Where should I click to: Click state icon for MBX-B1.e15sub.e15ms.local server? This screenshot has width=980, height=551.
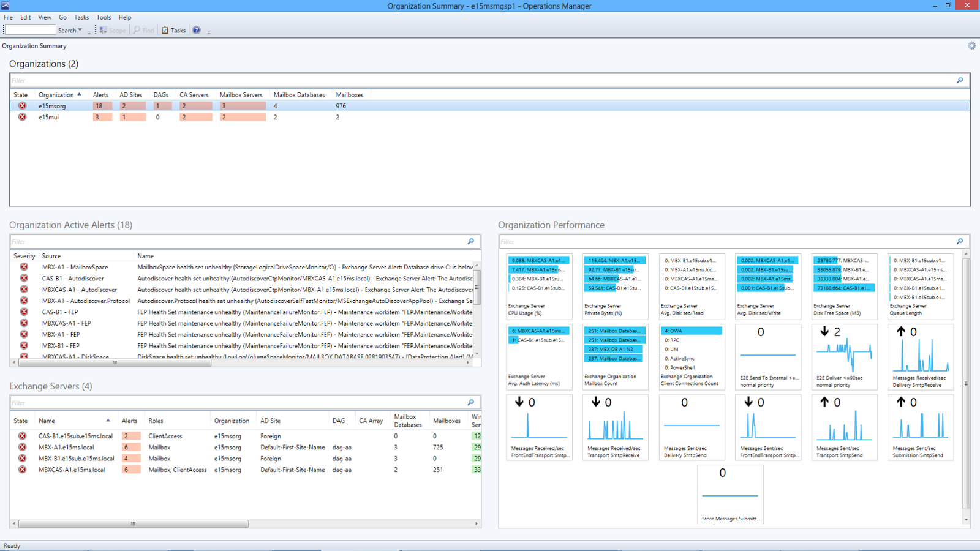click(x=23, y=459)
